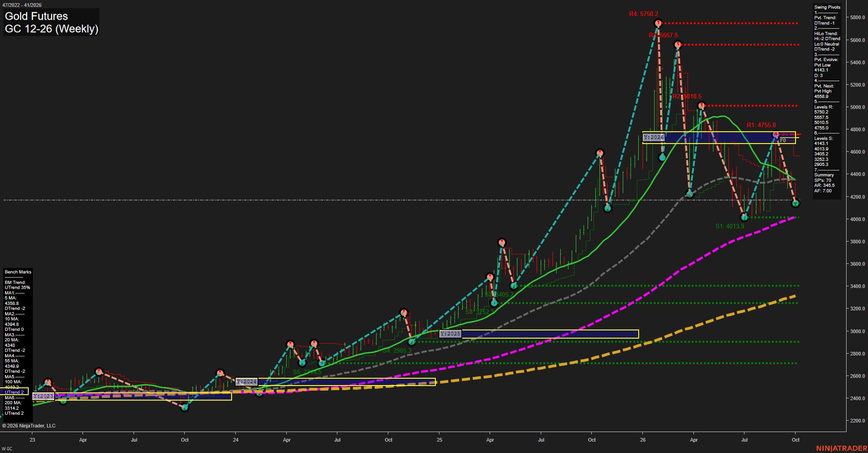The image size is (868, 453).
Task: Click the 47/2022 - 41/2026 date range text
Action: click(22, 5)
